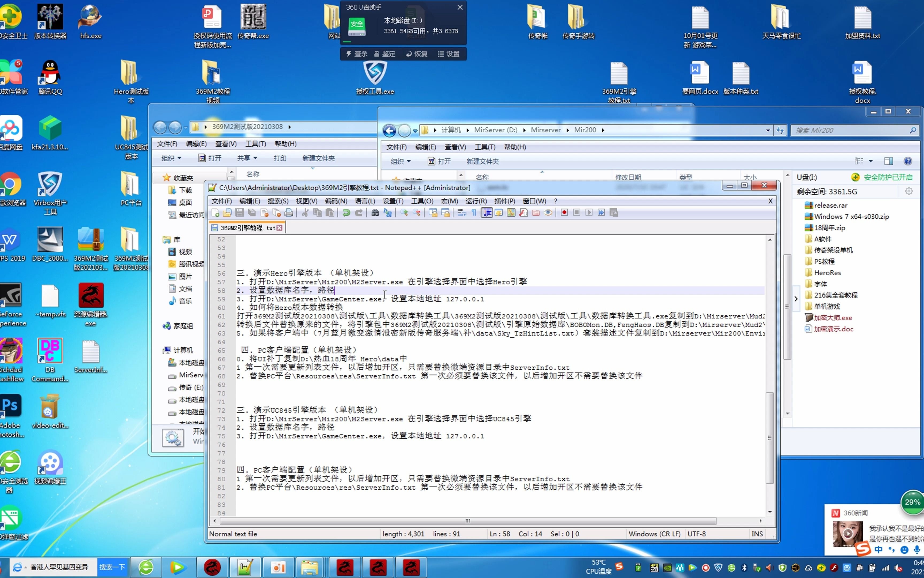
Task: Expand address history dropdown in Mir200 explorer
Action: [768, 130]
